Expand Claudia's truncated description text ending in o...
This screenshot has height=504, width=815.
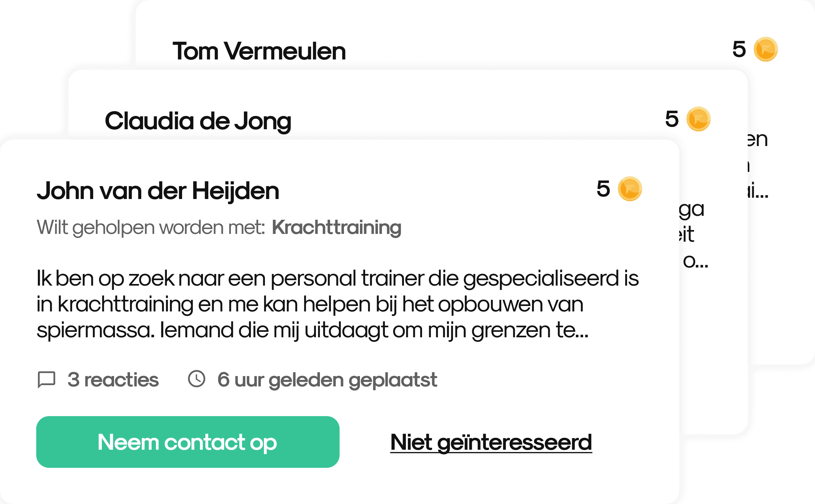[x=693, y=235]
